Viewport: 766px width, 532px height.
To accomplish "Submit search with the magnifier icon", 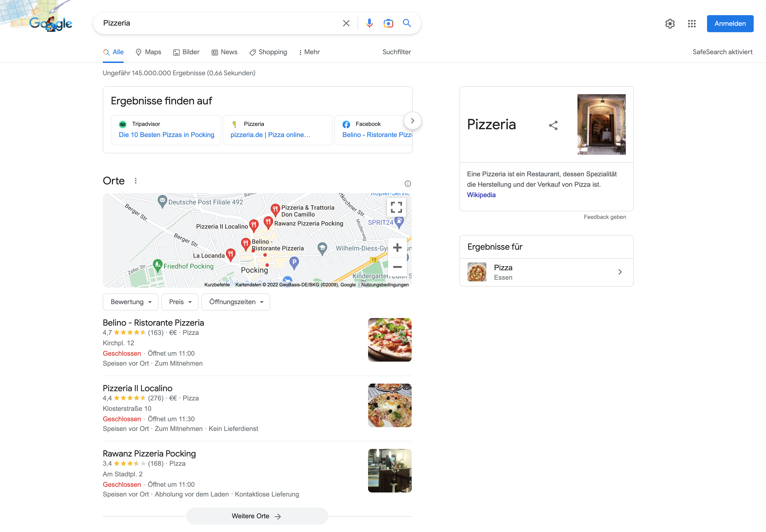I will [407, 23].
